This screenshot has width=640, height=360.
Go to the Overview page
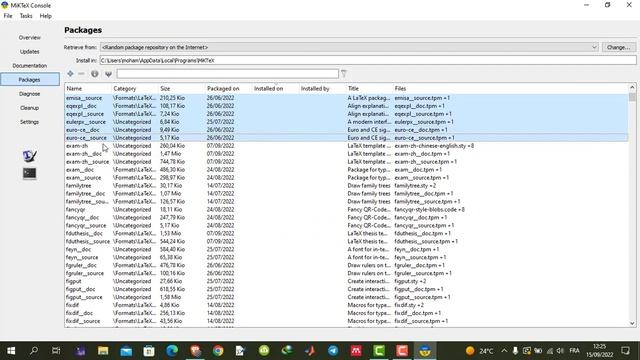(x=30, y=38)
